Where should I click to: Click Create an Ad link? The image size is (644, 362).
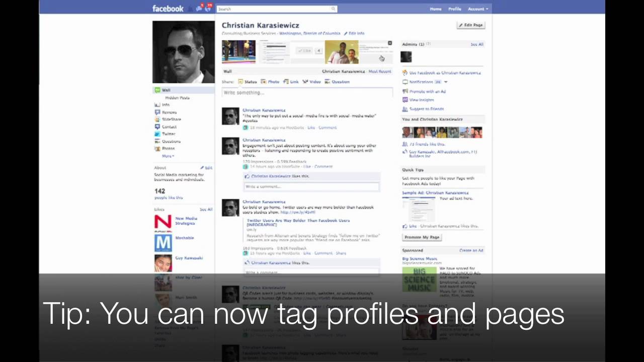coord(471,250)
